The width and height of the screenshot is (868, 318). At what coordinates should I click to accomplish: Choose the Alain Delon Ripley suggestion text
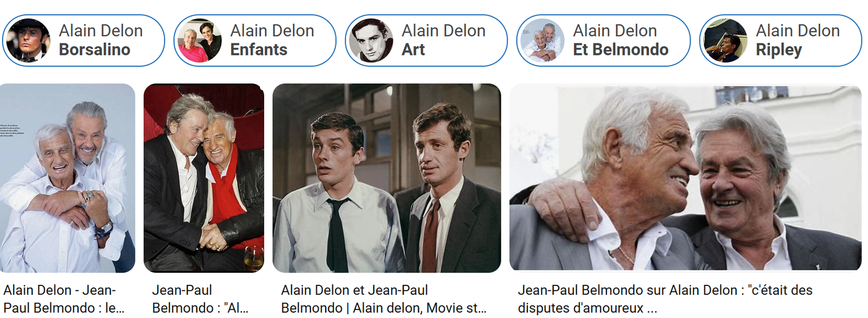[x=798, y=40]
